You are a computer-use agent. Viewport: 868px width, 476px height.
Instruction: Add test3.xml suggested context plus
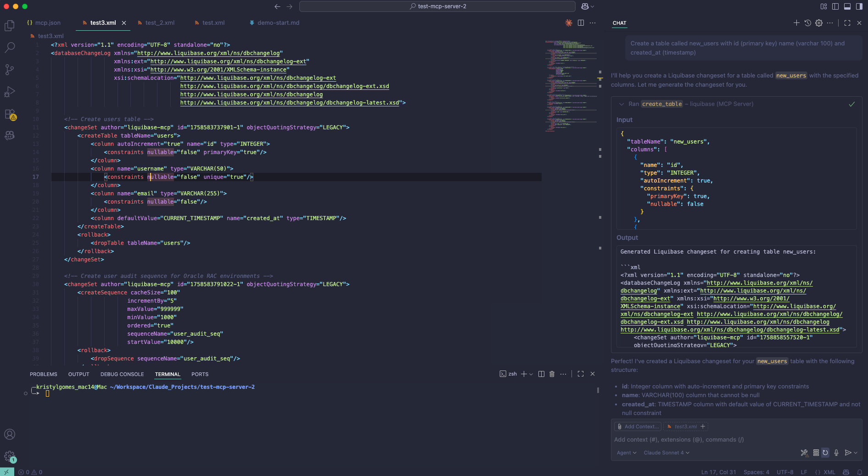click(703, 426)
